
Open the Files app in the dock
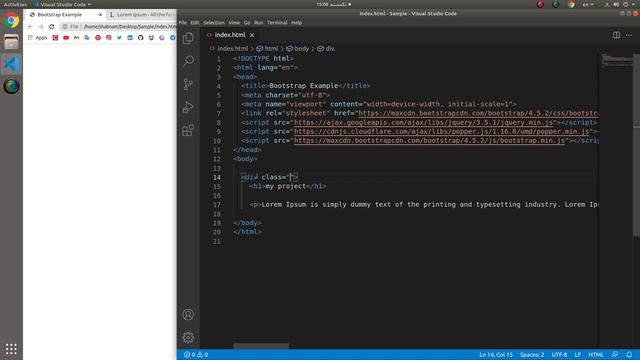[x=11, y=42]
